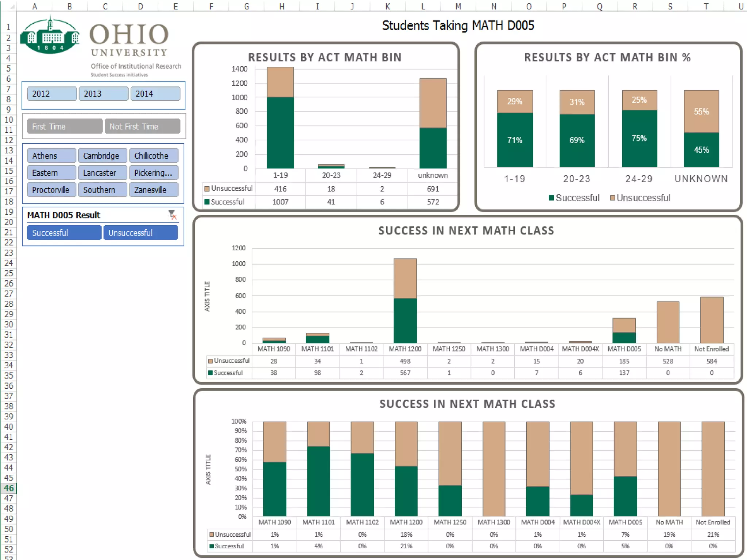Viewport: 747px width, 560px height.
Task: Select the First Time slicer button
Action: (64, 127)
